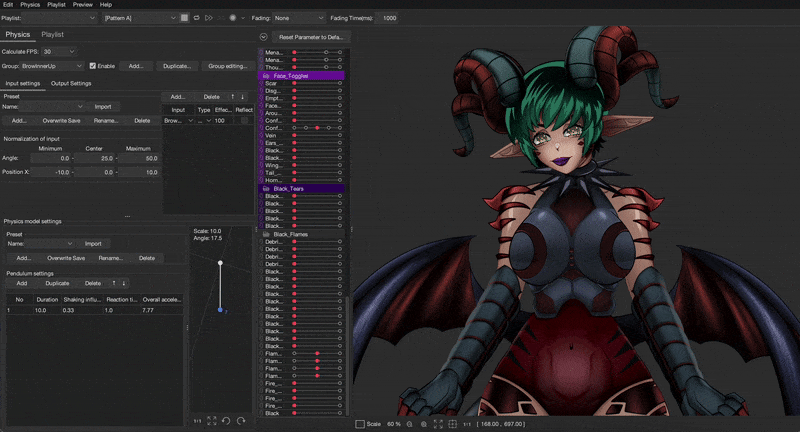Fit pendulum preview to view
This screenshot has height=432, width=800.
pos(212,421)
